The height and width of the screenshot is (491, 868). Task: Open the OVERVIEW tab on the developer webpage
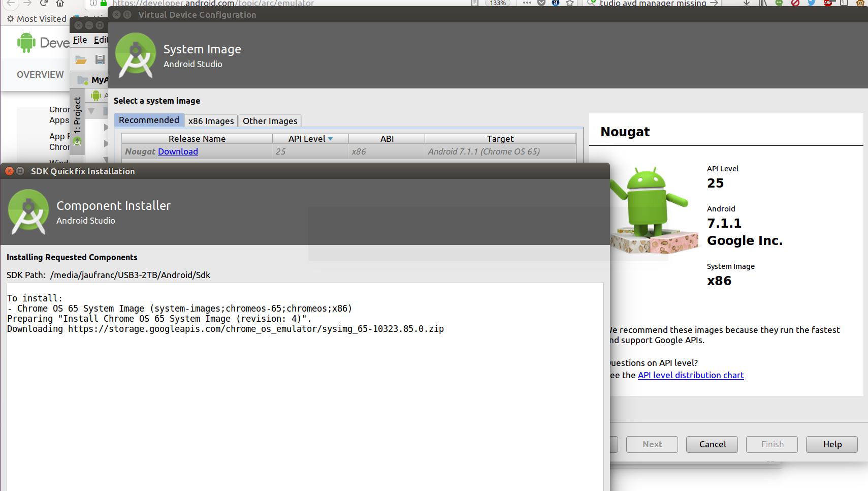(40, 75)
